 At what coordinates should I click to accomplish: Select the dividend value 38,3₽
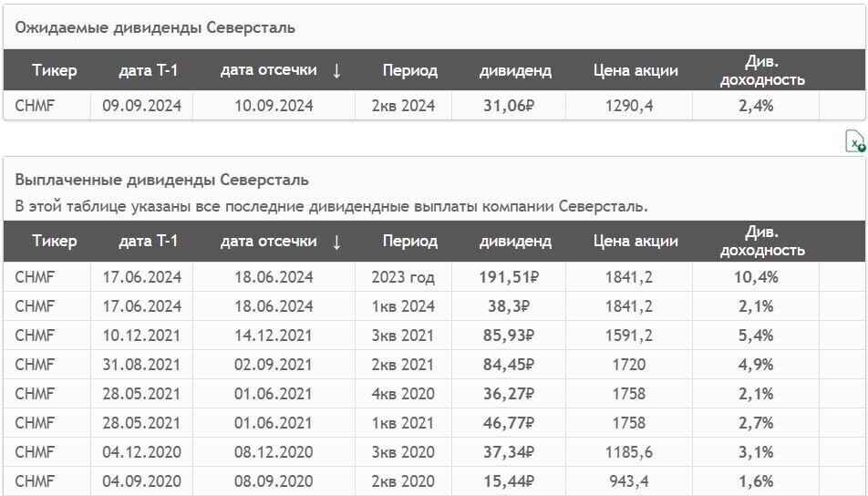508,306
